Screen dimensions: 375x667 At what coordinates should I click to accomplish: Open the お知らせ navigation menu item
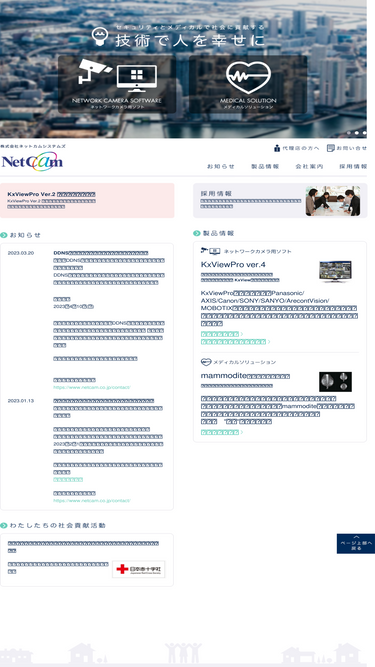221,166
